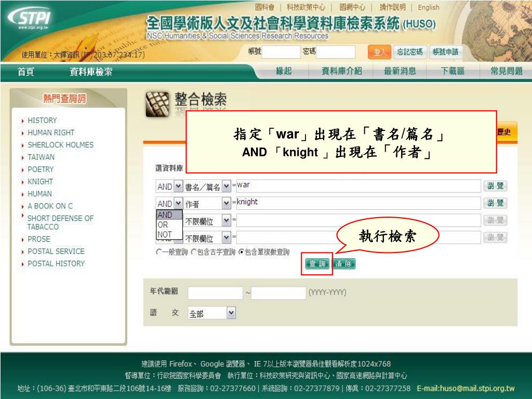Switch to English version

[428, 7]
